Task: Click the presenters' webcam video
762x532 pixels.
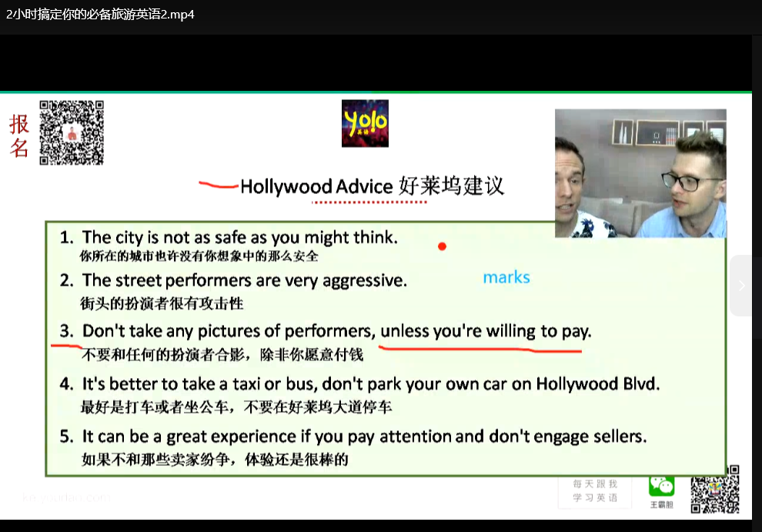Action: tap(640, 173)
